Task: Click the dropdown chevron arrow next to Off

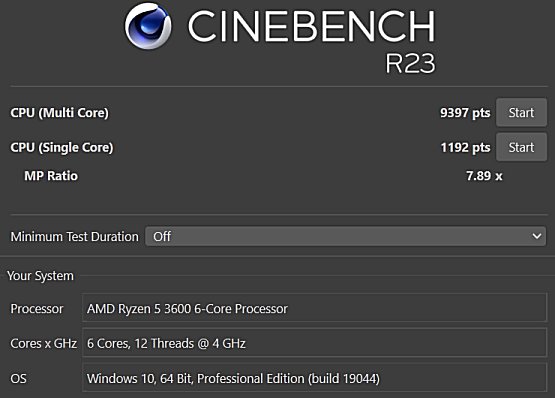Action: [537, 236]
